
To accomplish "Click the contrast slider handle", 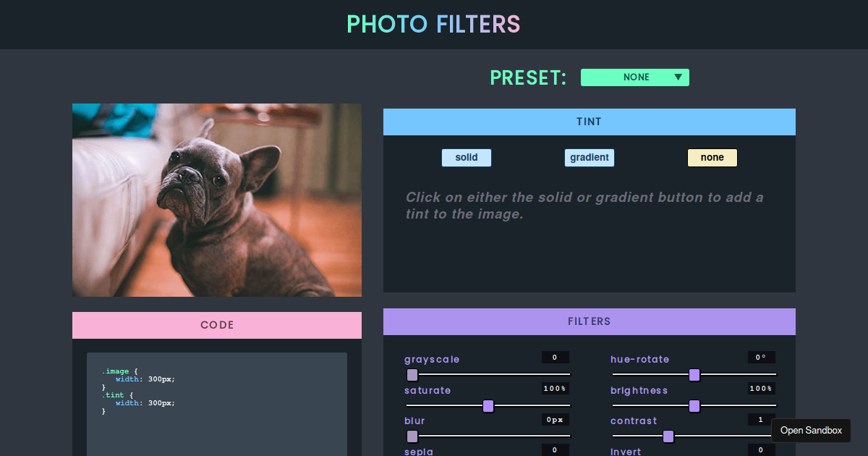I will pyautogui.click(x=668, y=436).
